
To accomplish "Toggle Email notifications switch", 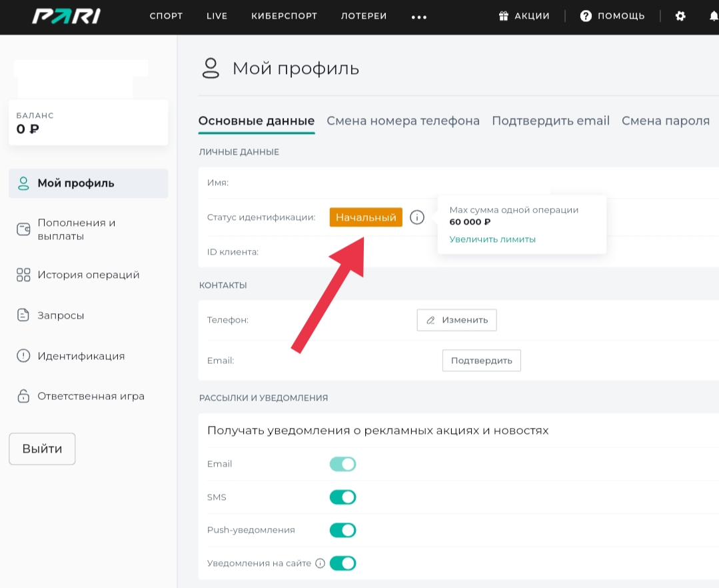I will click(x=343, y=464).
